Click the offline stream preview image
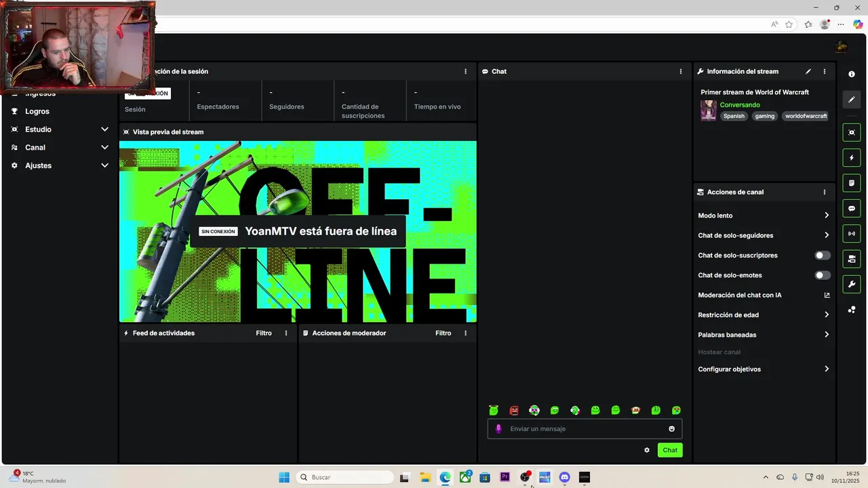 point(298,232)
